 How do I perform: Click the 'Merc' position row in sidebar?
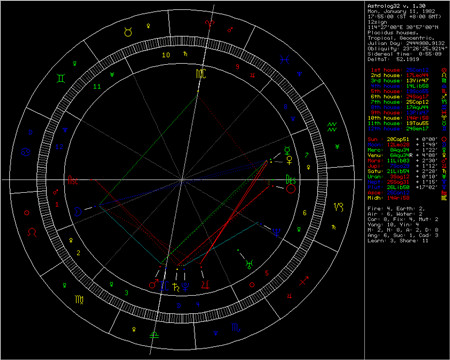[403, 150]
